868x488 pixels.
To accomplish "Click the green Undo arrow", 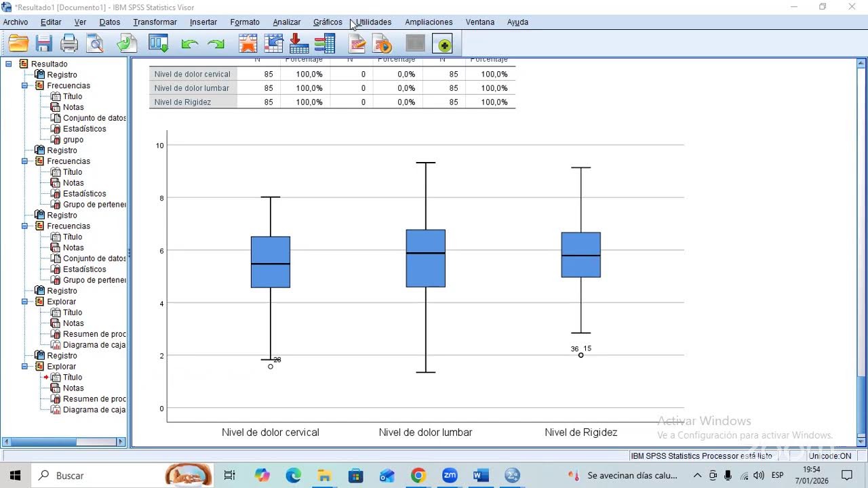I will 190,44.
